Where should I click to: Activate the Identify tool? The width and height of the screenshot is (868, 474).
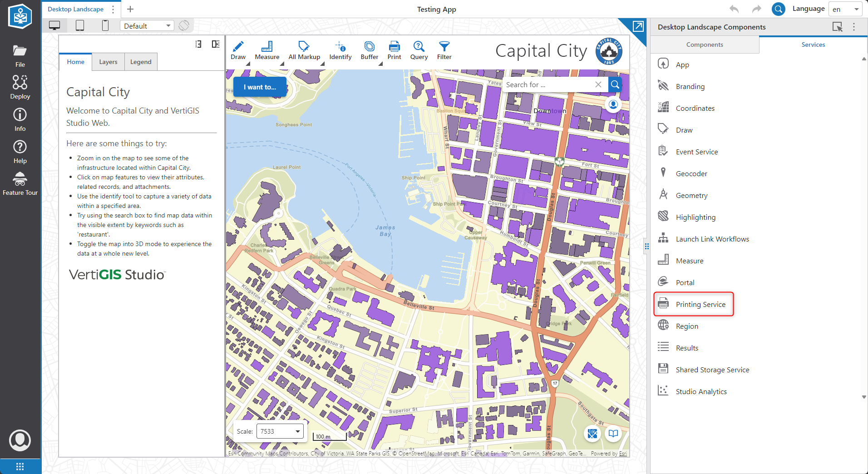click(340, 50)
